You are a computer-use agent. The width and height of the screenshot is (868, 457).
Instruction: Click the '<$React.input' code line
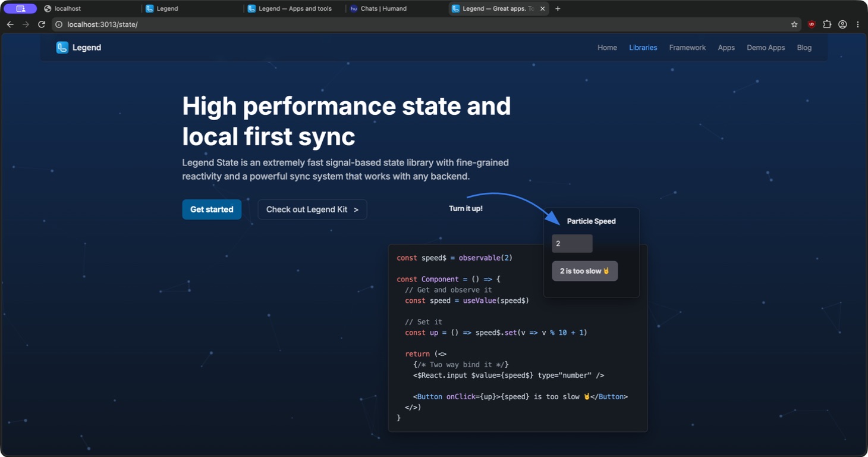point(508,375)
